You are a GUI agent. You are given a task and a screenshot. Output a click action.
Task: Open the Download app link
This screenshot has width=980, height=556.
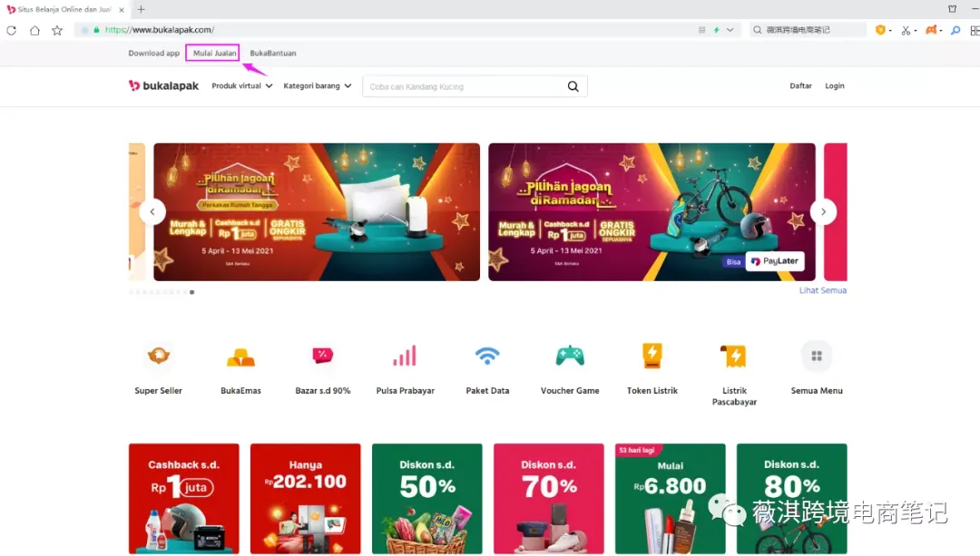point(153,54)
